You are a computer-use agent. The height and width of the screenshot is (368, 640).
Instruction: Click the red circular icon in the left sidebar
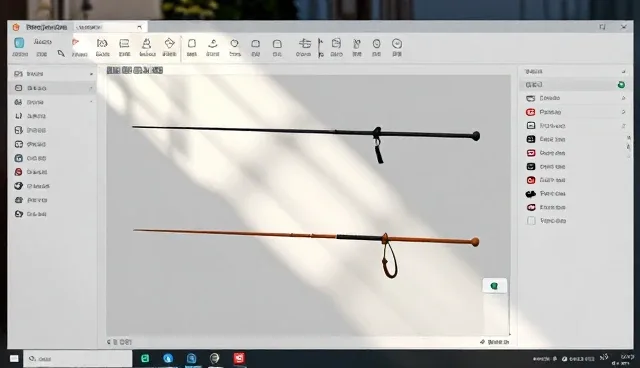18,172
